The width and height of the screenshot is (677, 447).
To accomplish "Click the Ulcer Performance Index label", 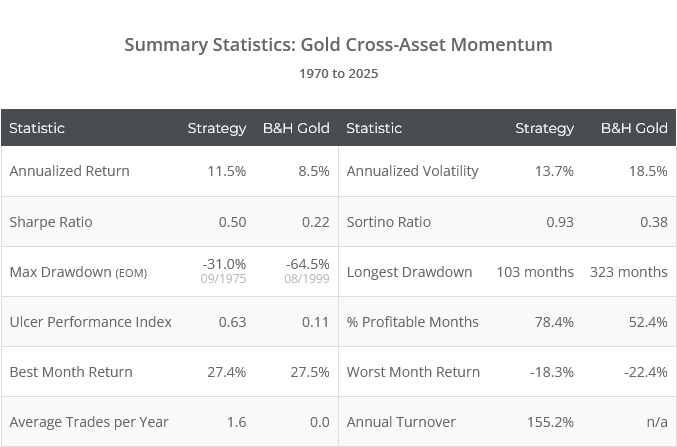I will click(x=90, y=322).
